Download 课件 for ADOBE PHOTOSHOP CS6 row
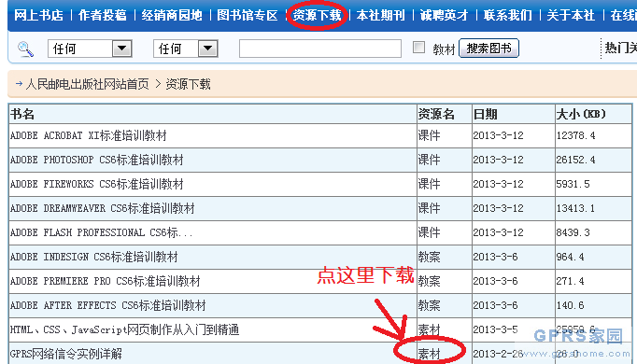 click(429, 160)
